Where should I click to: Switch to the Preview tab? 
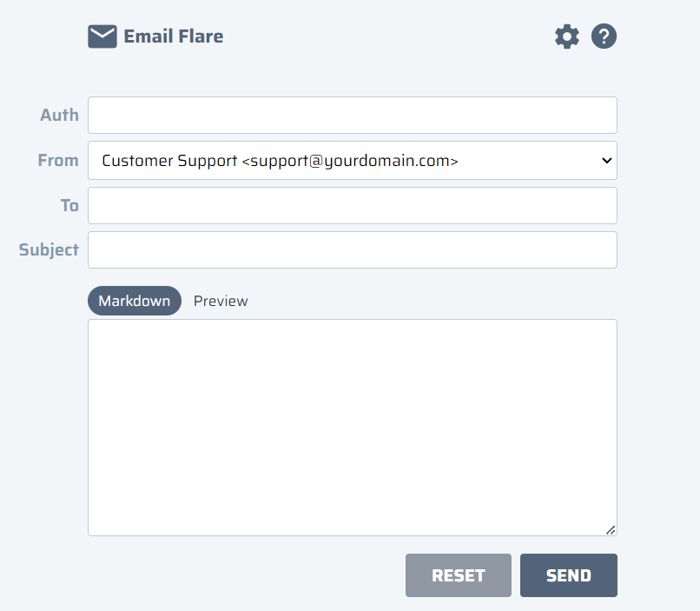click(221, 301)
